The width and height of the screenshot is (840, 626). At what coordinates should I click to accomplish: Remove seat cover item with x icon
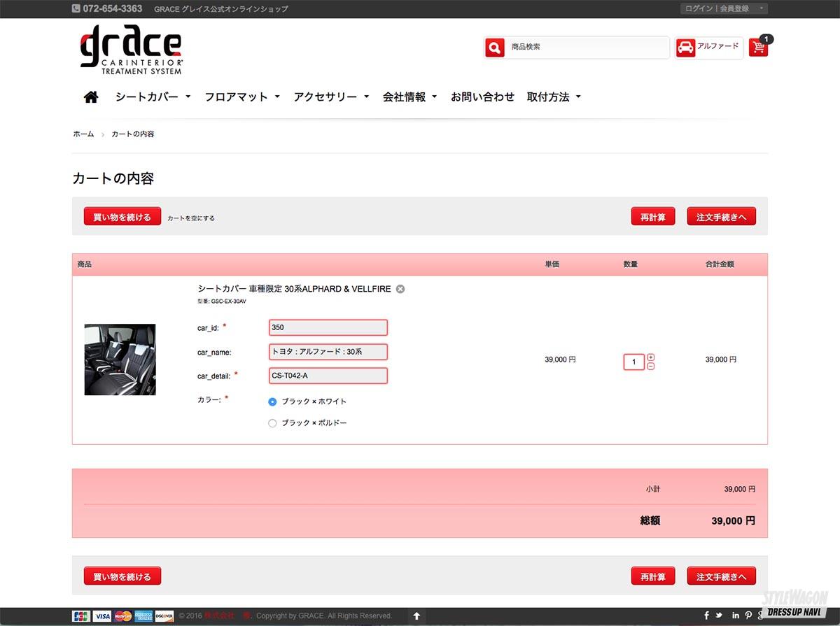point(400,289)
